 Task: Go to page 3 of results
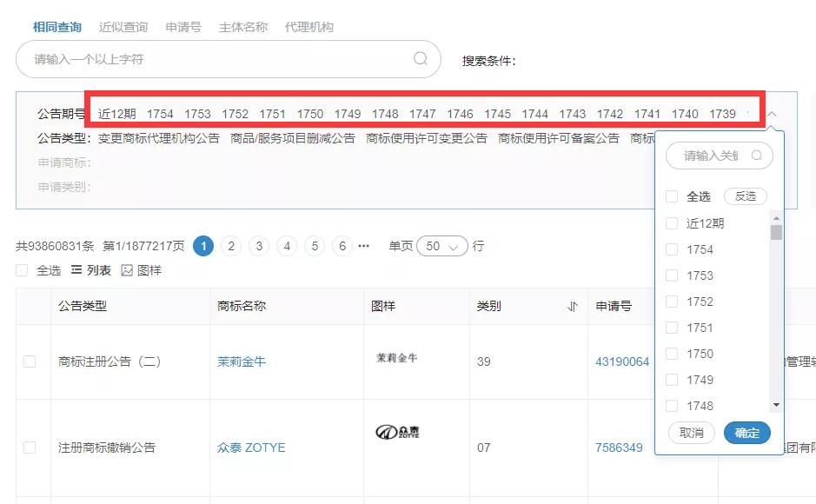(x=258, y=246)
